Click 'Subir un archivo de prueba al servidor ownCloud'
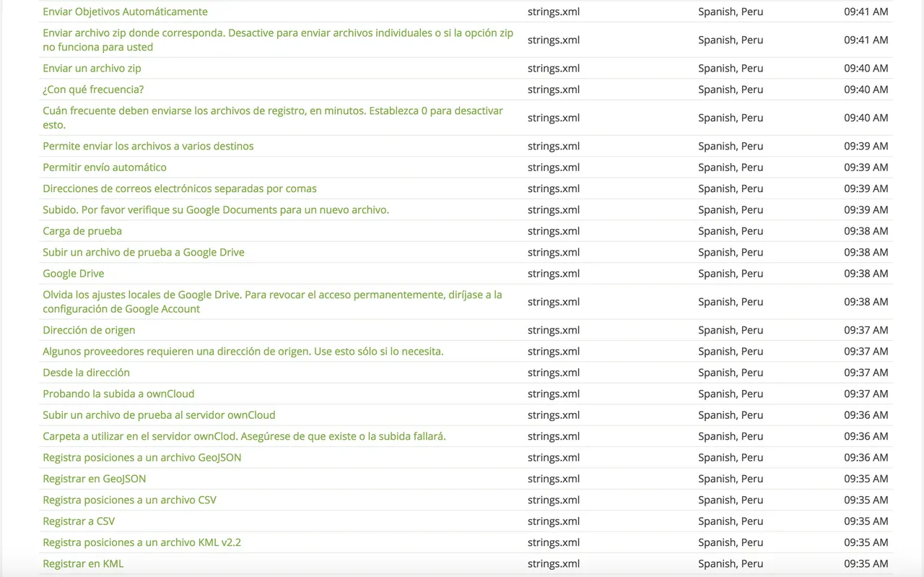The width and height of the screenshot is (924, 577). click(159, 415)
